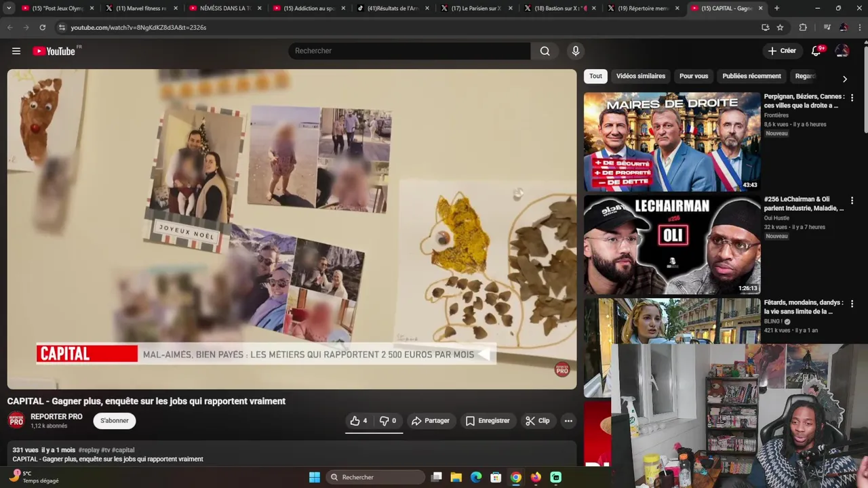Open the YouTube guide hamburger menu
The height and width of the screenshot is (488, 868).
tap(16, 51)
